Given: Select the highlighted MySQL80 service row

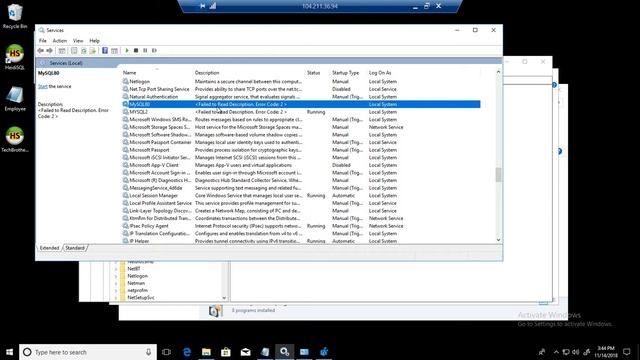Looking at the screenshot, I should [301, 104].
